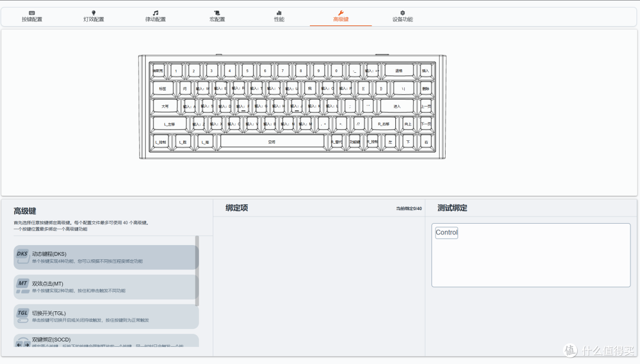Image resolution: width=640 pixels, height=364 pixels.
Task: Select the number 5 key
Action: (247, 70)
